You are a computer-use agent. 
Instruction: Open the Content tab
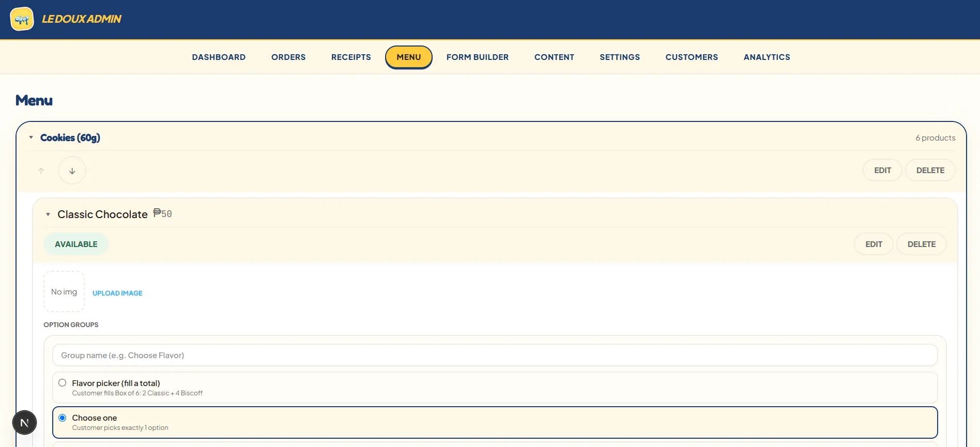click(x=554, y=57)
